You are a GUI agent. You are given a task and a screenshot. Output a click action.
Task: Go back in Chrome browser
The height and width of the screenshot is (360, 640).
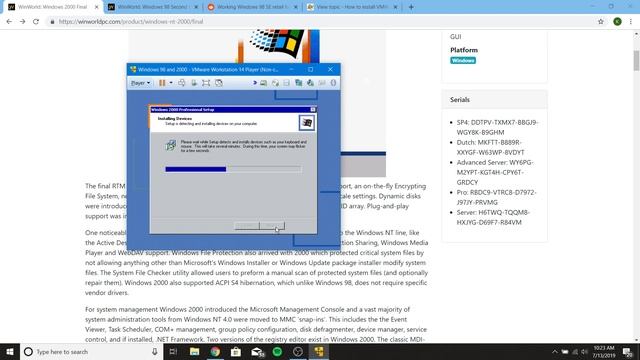point(9,22)
